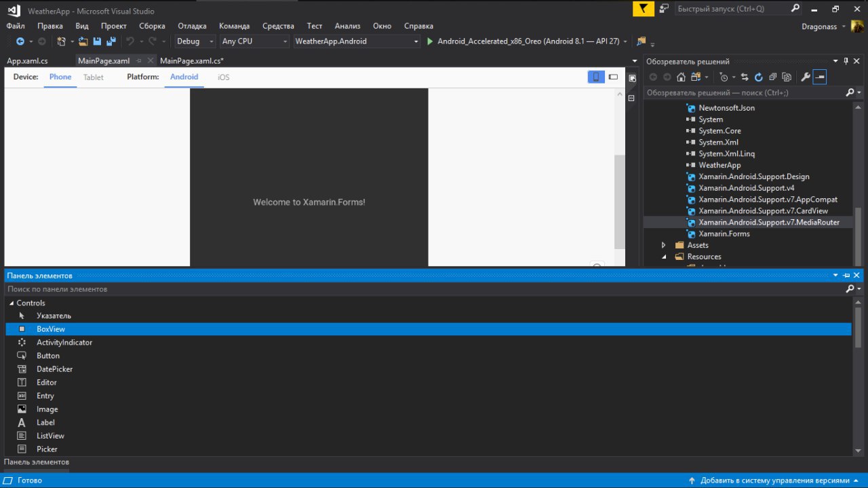Select the Label control in toolbox
This screenshot has width=868, height=488.
[x=45, y=422]
